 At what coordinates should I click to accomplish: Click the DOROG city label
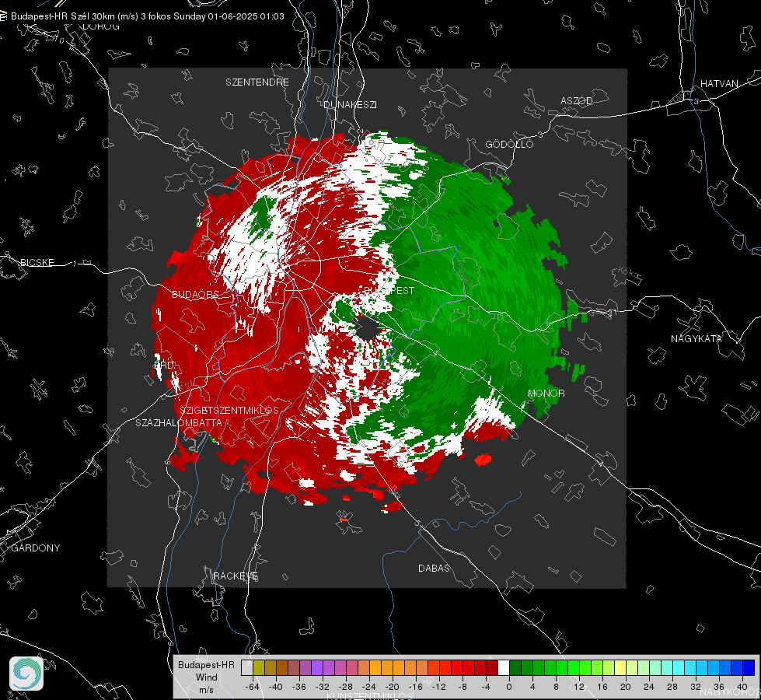pyautogui.click(x=101, y=26)
